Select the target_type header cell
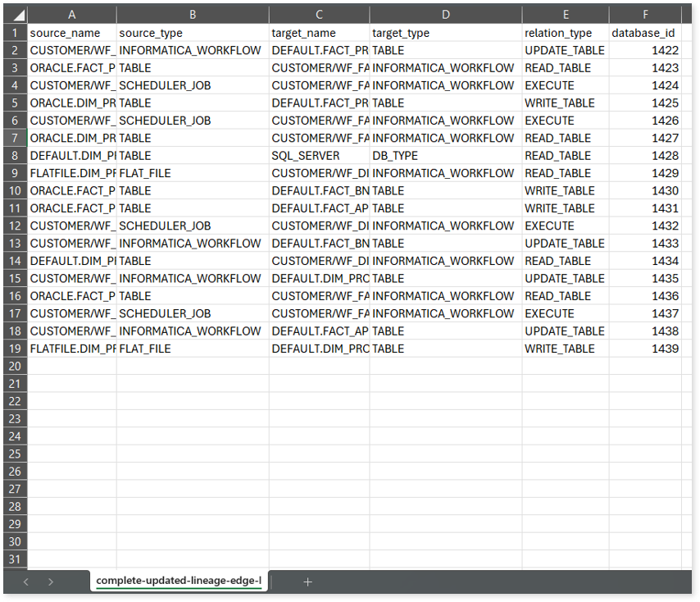The image size is (700, 602). [x=445, y=34]
